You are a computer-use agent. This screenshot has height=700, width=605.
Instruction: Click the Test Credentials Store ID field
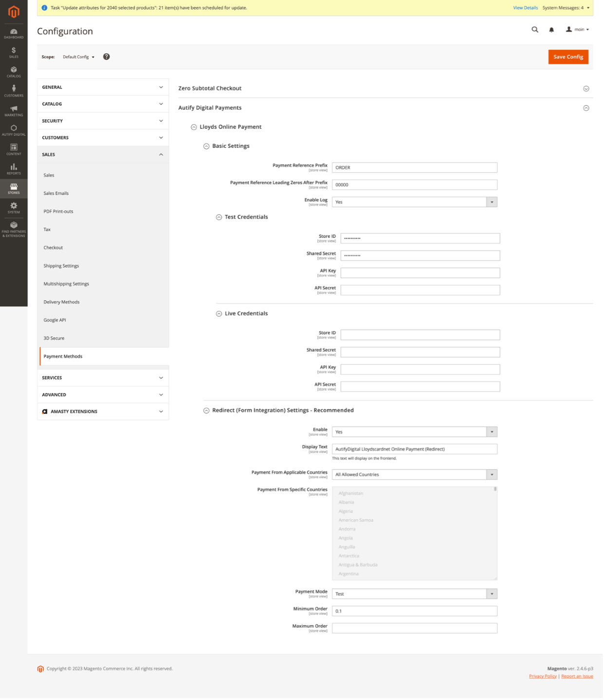(x=420, y=238)
